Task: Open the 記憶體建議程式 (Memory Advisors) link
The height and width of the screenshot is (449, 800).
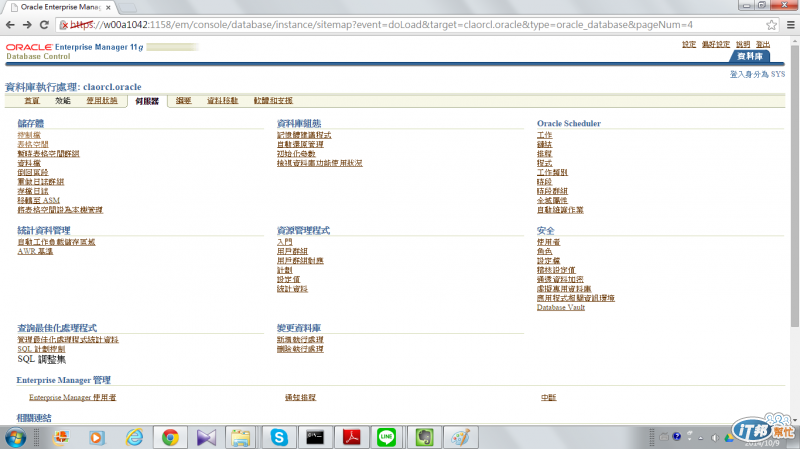Action: pos(304,135)
